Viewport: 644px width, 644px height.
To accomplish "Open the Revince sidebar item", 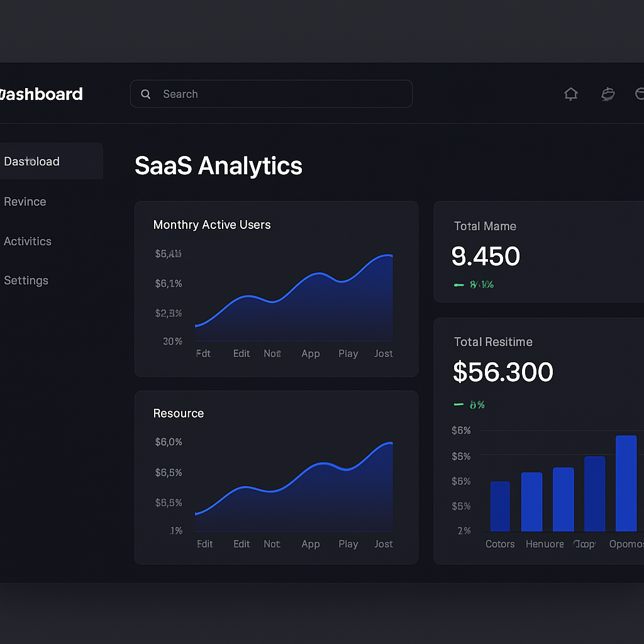I will [x=25, y=202].
